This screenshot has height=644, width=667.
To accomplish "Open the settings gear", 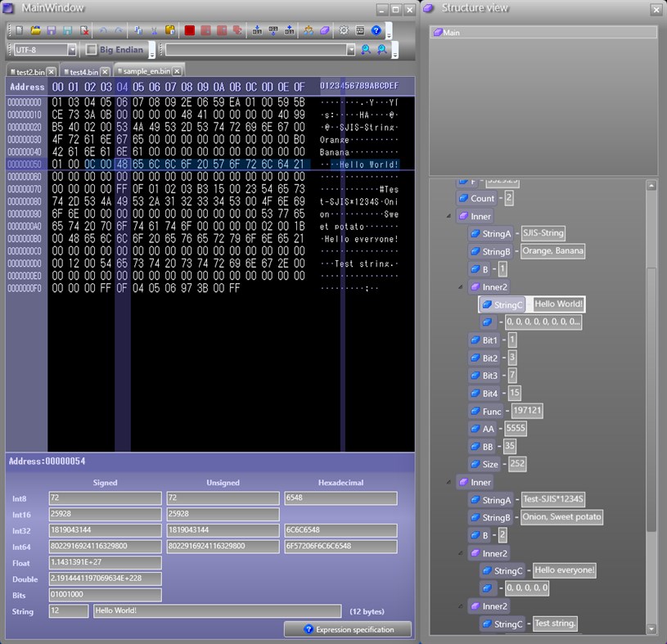I will click(343, 30).
